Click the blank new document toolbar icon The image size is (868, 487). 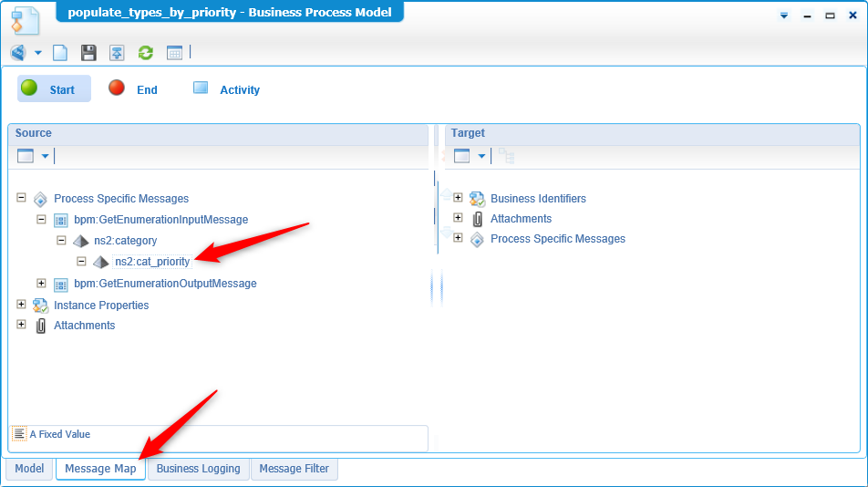60,53
